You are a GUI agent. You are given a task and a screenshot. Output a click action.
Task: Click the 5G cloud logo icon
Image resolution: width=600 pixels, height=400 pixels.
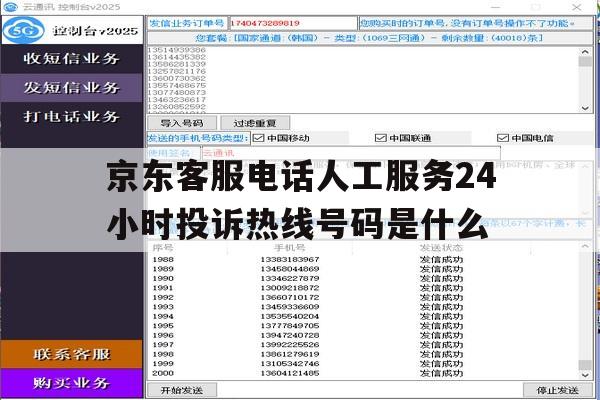23,30
